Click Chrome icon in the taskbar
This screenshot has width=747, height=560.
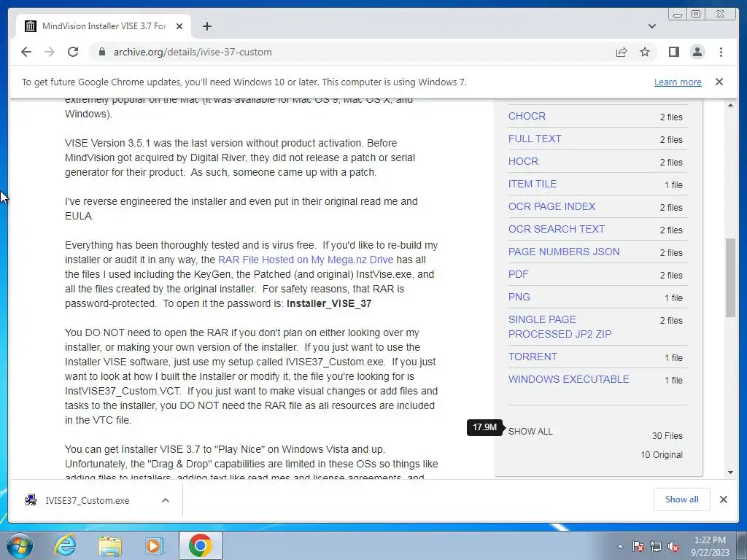[200, 545]
